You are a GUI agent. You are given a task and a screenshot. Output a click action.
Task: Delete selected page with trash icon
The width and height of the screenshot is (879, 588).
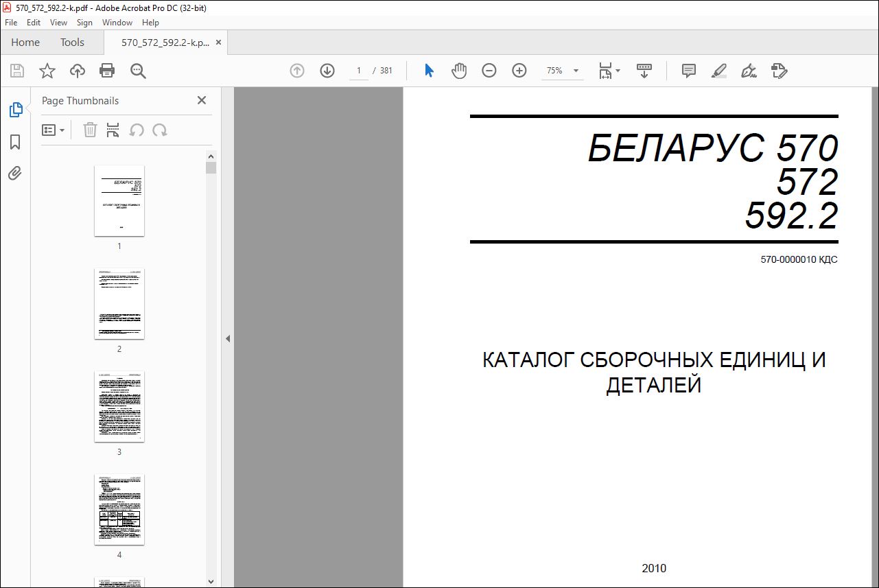click(x=90, y=130)
